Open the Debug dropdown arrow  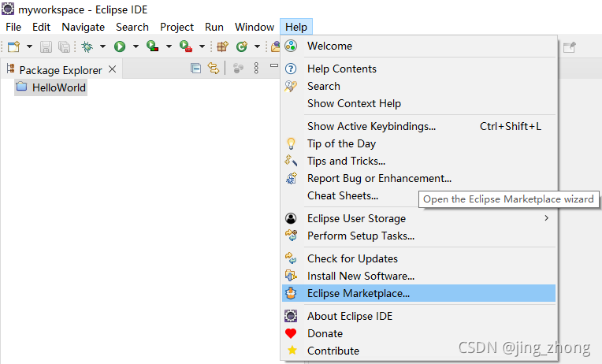coord(102,46)
